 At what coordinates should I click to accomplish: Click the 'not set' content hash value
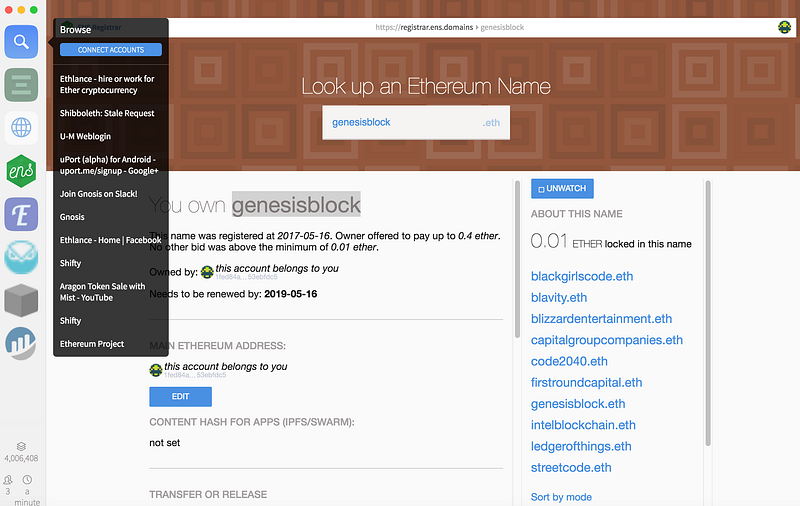(x=164, y=443)
